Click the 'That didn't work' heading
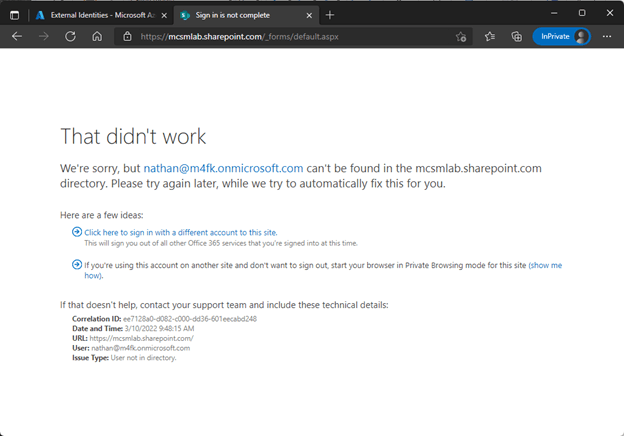Viewport: 624px width, 436px height. click(x=133, y=136)
